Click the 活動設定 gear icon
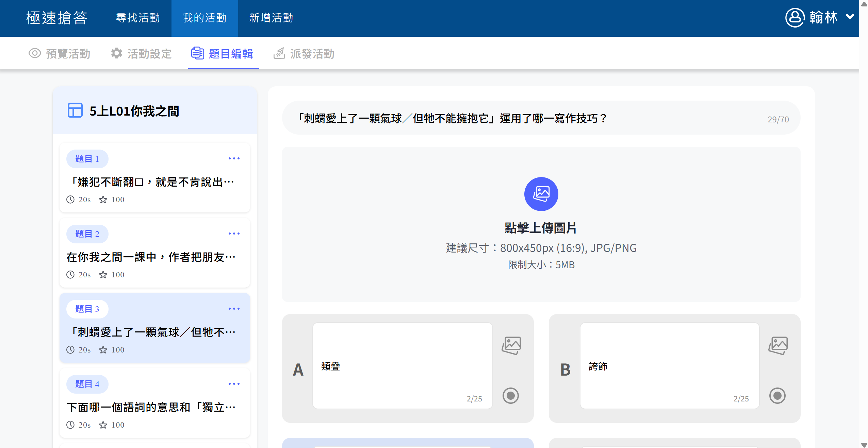The width and height of the screenshot is (868, 448). (117, 53)
